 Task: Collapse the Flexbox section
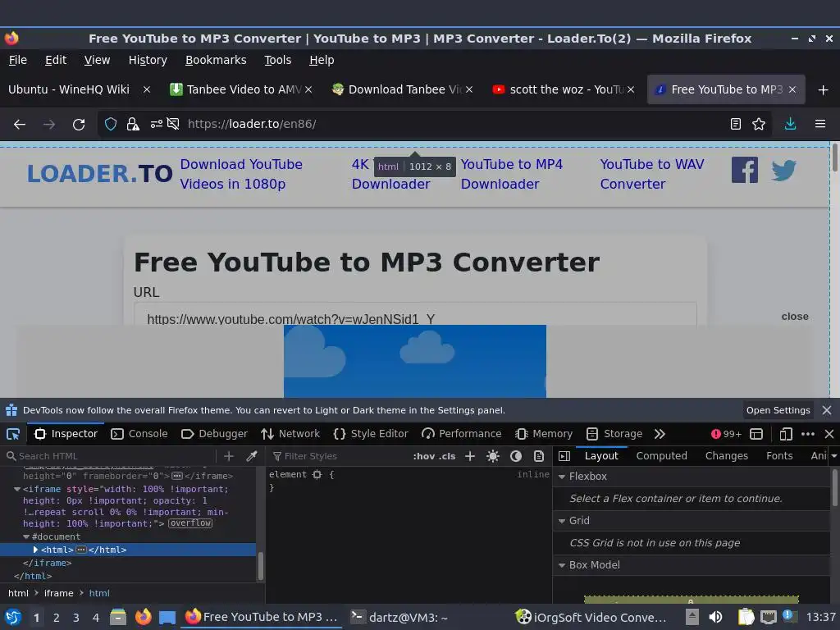tap(562, 477)
